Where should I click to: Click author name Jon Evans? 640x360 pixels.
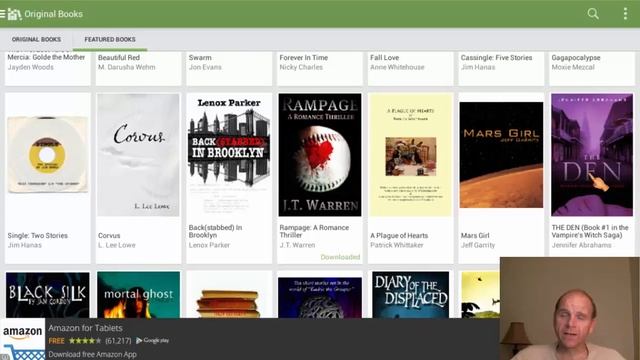click(x=205, y=67)
